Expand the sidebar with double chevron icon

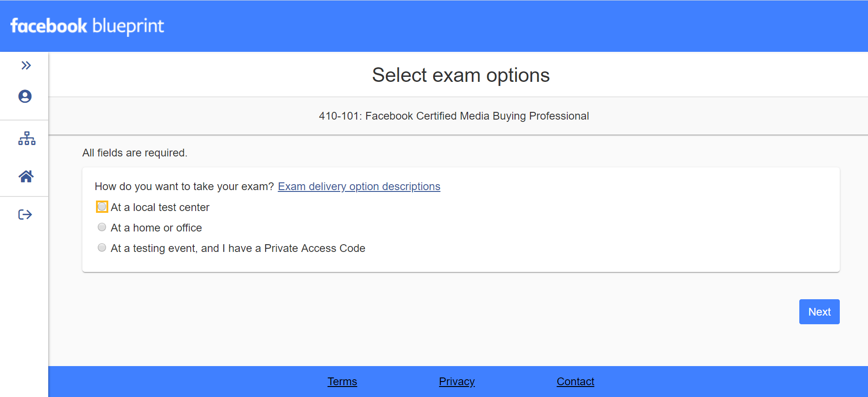click(x=26, y=65)
